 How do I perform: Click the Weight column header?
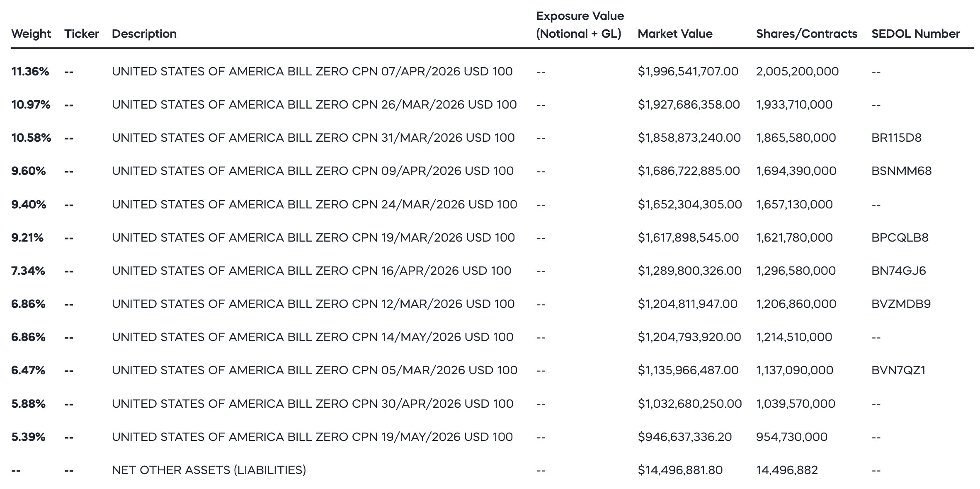tap(31, 34)
